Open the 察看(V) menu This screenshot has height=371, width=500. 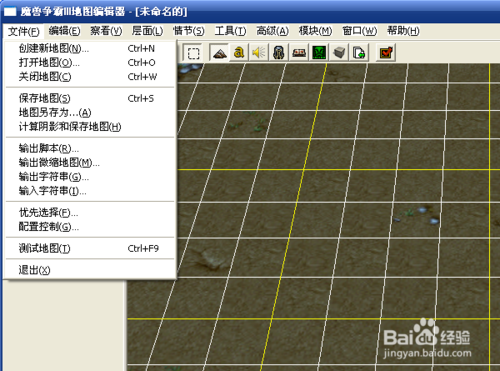106,31
